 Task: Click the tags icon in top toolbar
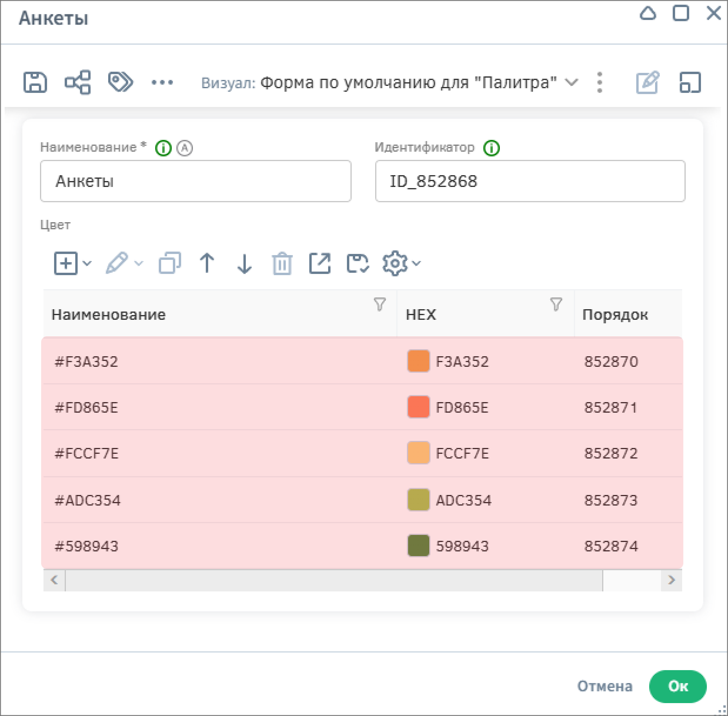point(121,82)
